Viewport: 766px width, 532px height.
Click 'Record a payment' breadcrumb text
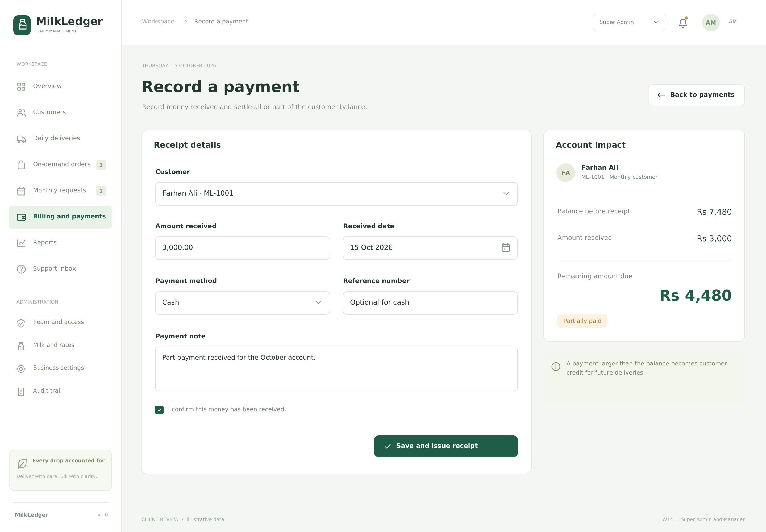pos(221,21)
